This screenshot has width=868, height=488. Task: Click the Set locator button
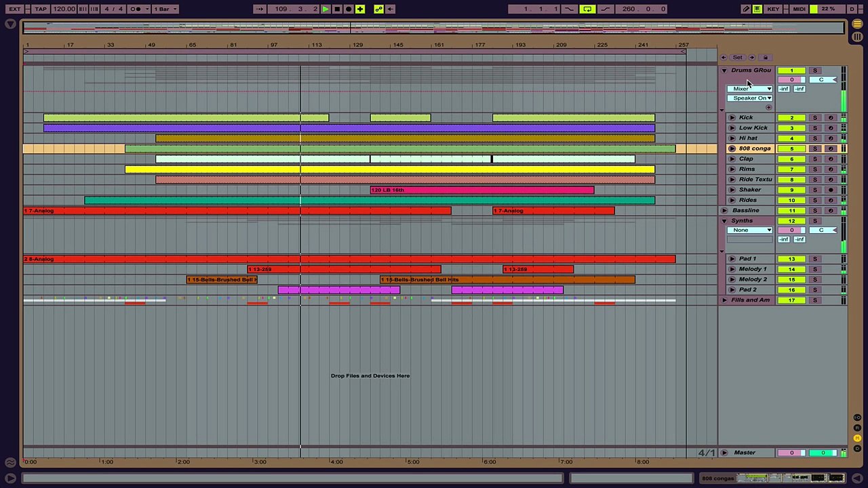(738, 57)
